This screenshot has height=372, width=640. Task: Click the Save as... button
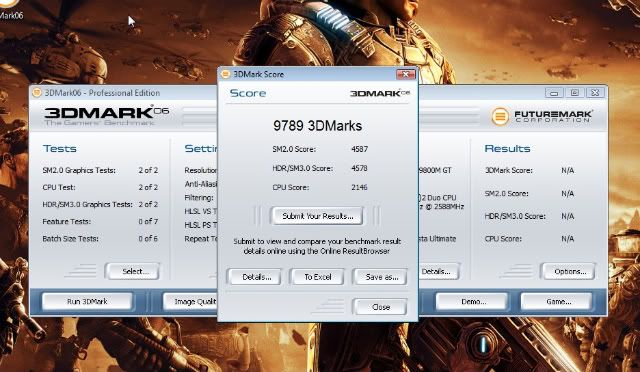(380, 277)
